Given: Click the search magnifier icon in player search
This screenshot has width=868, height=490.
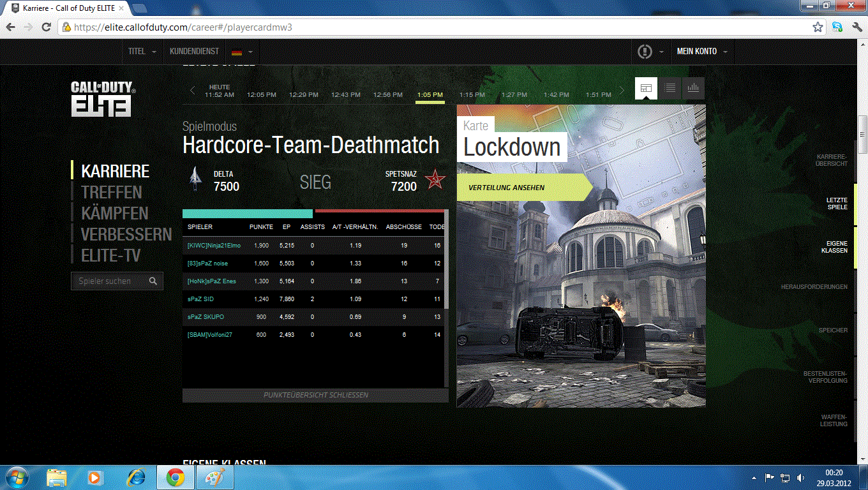Looking at the screenshot, I should [153, 281].
